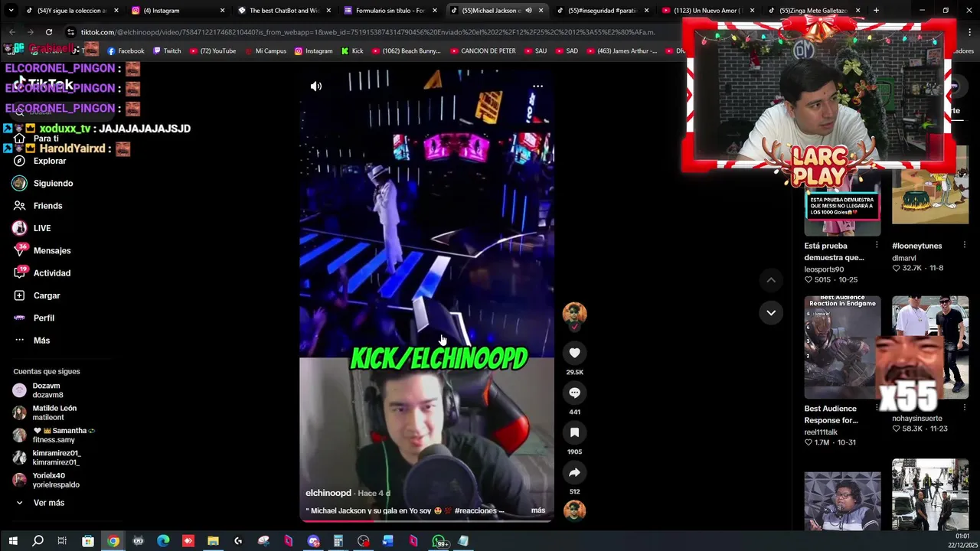This screenshot has width=980, height=551.
Task: Open the video three-dots options menu
Action: [537, 86]
